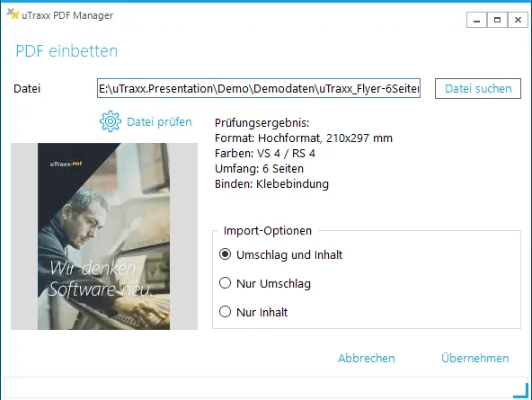
Task: Click the 'Prüfungsergebnis:' heading text
Action: (262, 123)
